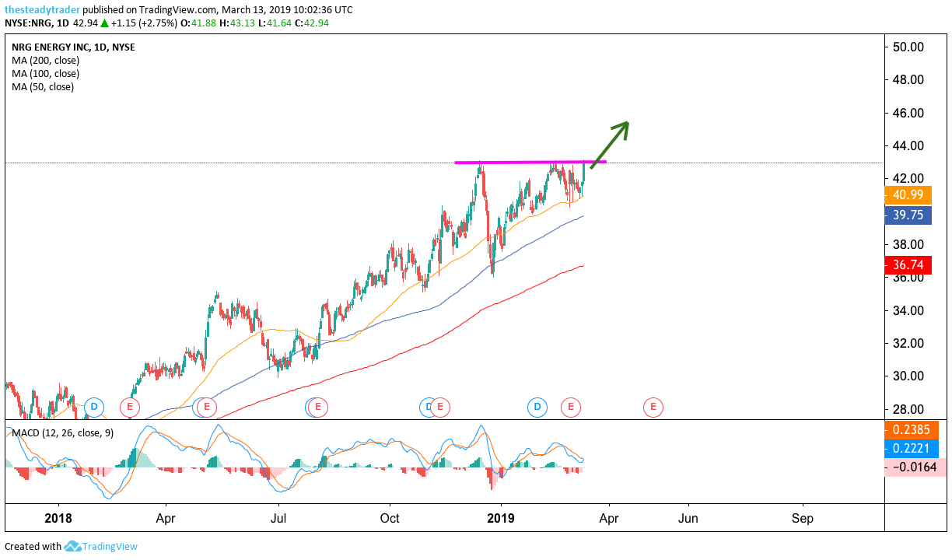Viewport: 952px width, 560px height.
Task: Select the magenta horizontal resistance line
Action: (x=529, y=163)
